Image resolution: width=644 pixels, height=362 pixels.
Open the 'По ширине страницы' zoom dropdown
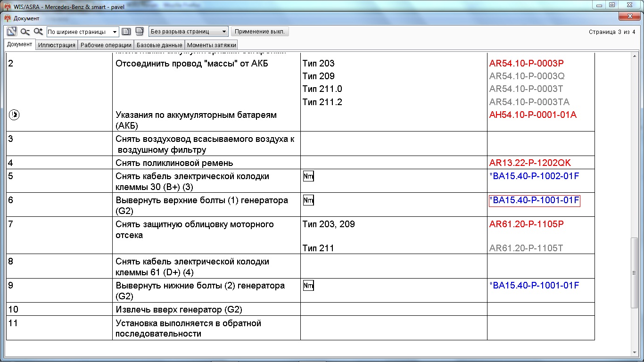[83, 32]
